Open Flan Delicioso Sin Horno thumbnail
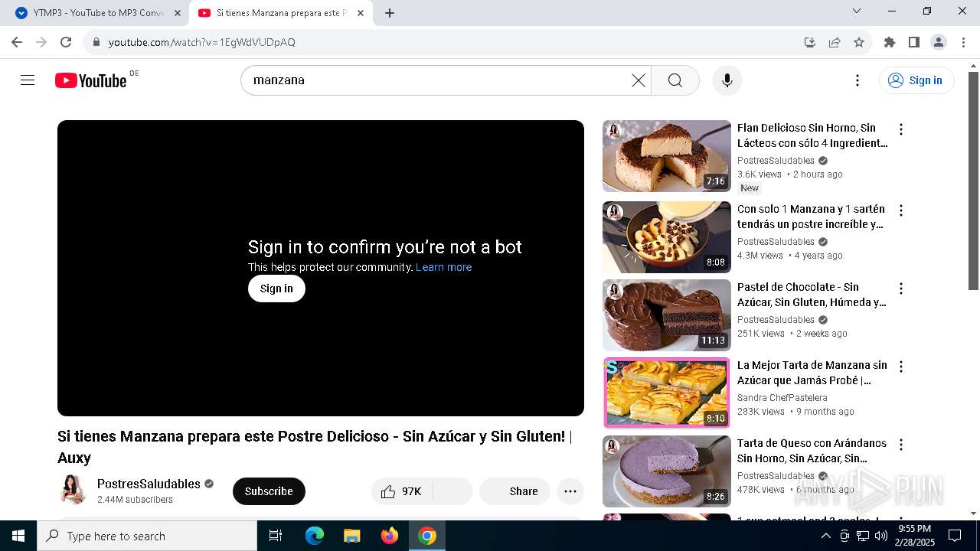Viewport: 980px width, 551px height. [x=667, y=156]
